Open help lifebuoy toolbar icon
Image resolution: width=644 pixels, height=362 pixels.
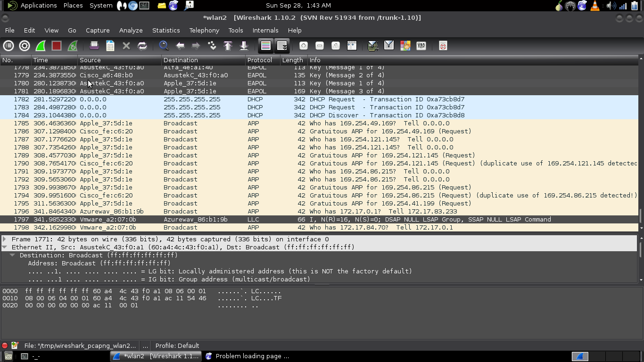[443, 46]
